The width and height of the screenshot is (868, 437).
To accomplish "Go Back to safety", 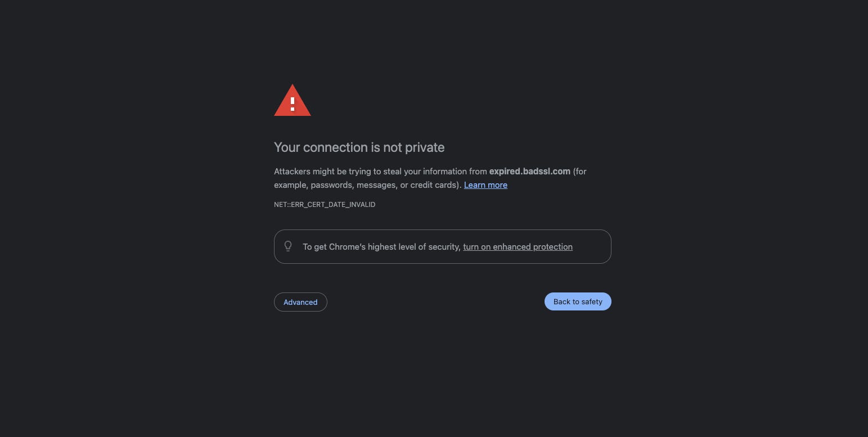I will click(x=578, y=301).
